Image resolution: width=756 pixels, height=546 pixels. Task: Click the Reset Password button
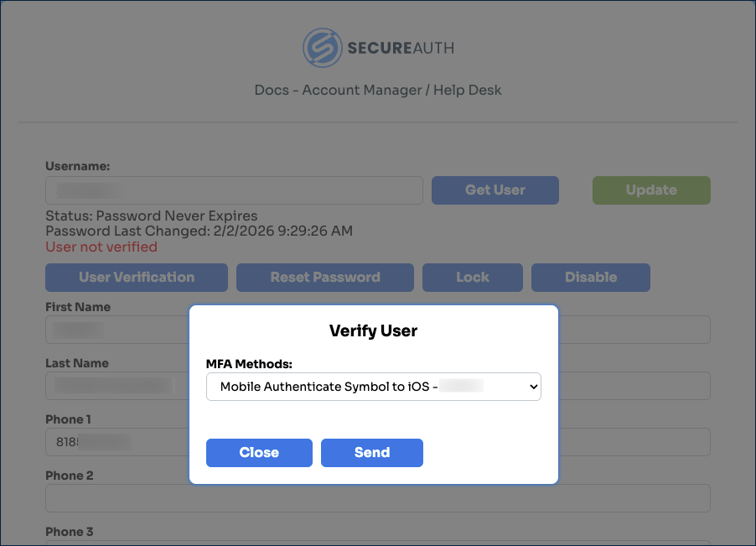coord(325,278)
